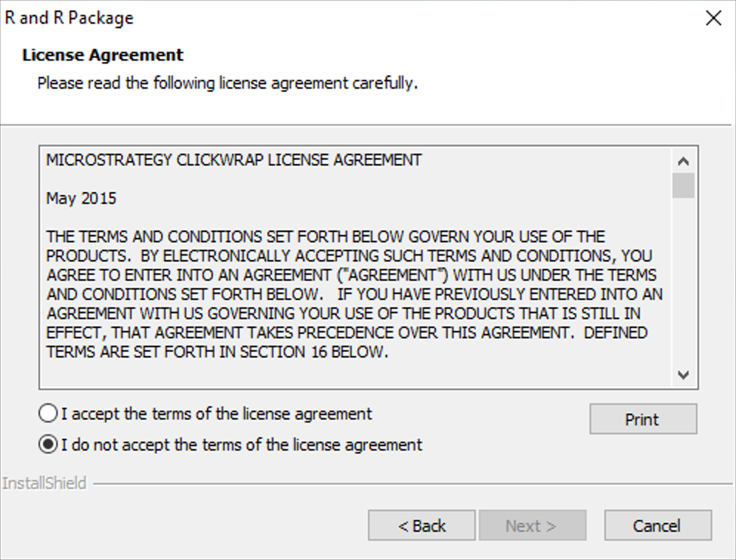This screenshot has height=560, width=736.
Task: Go to previous step with Back button
Action: point(422,526)
